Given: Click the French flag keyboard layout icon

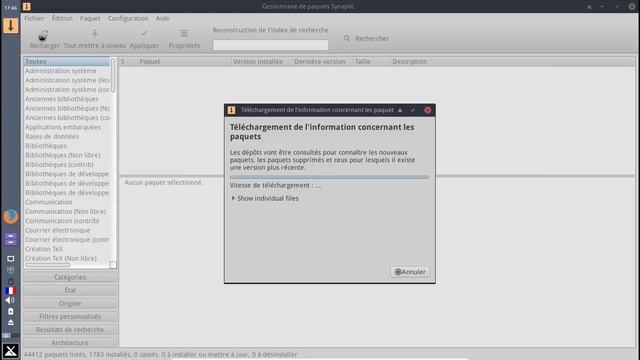Looking at the screenshot, I should point(11,291).
